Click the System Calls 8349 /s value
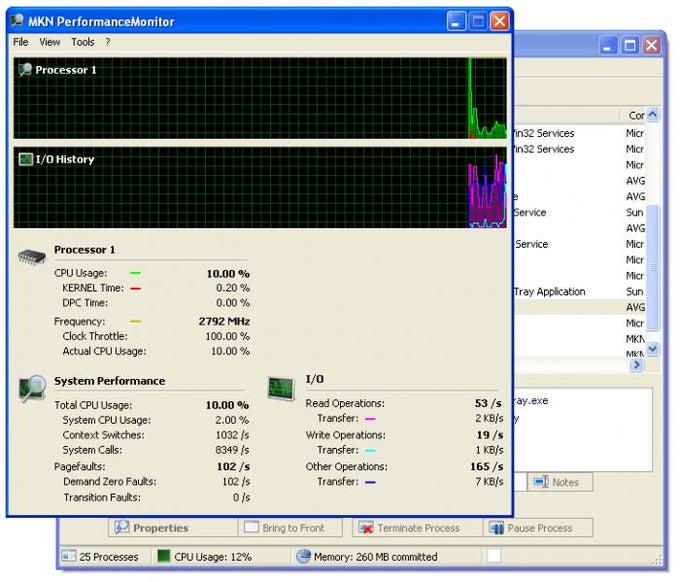This screenshot has height=582, width=680. [232, 450]
